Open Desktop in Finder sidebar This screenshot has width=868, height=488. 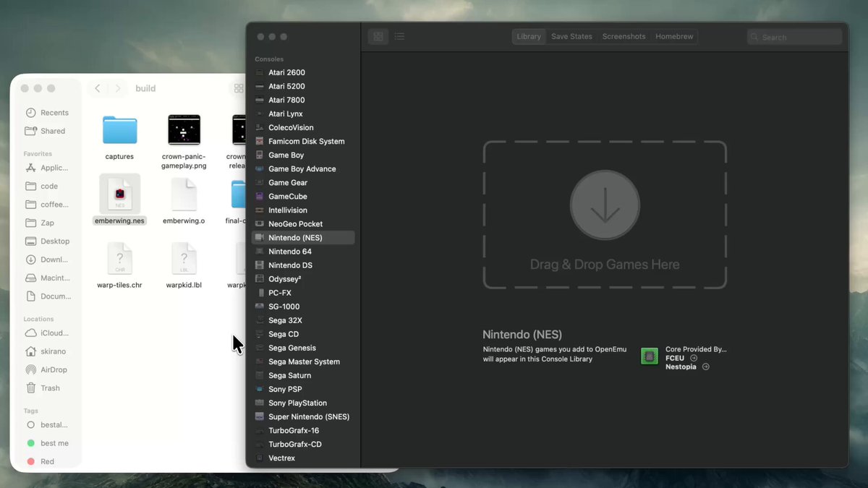point(48,241)
